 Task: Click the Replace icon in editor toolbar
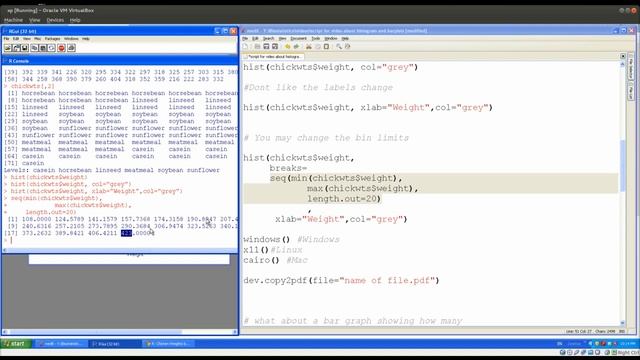[x=348, y=47]
